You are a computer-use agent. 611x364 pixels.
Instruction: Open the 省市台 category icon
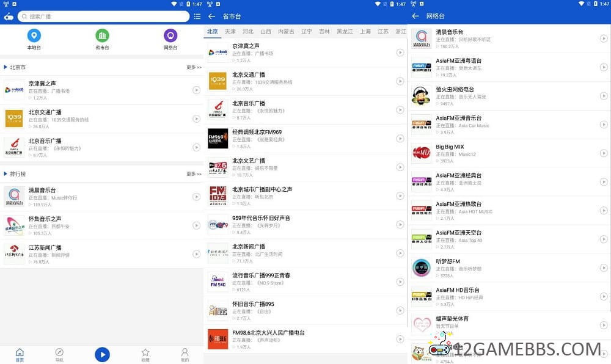[x=102, y=35]
